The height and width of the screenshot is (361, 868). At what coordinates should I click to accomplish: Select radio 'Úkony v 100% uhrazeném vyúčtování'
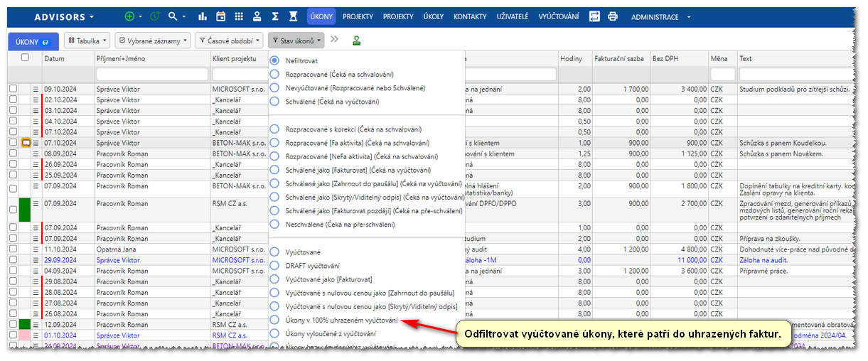tap(274, 320)
